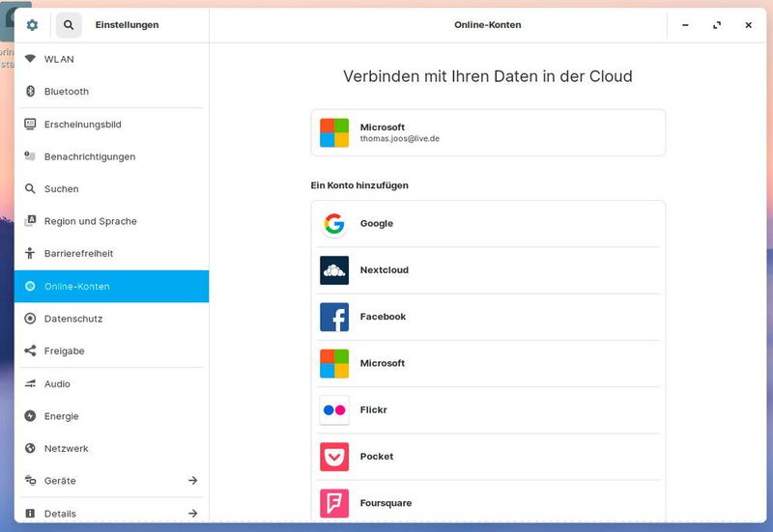Click the Pocket logo icon

334,457
